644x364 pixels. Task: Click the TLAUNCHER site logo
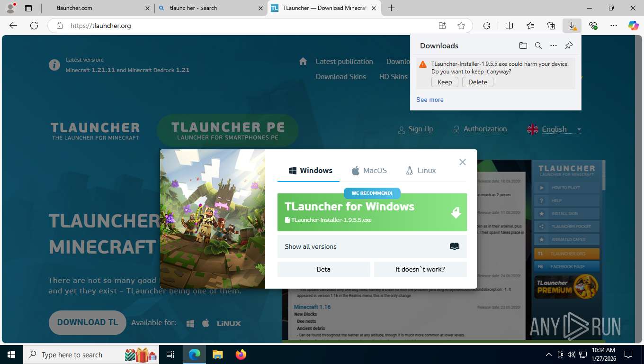[95, 131]
